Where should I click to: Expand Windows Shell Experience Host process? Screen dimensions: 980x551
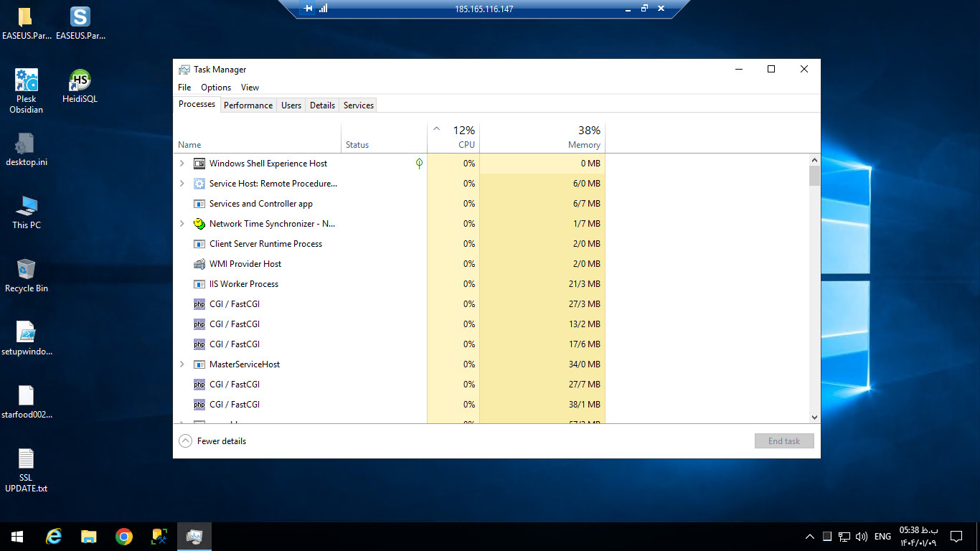click(x=182, y=164)
